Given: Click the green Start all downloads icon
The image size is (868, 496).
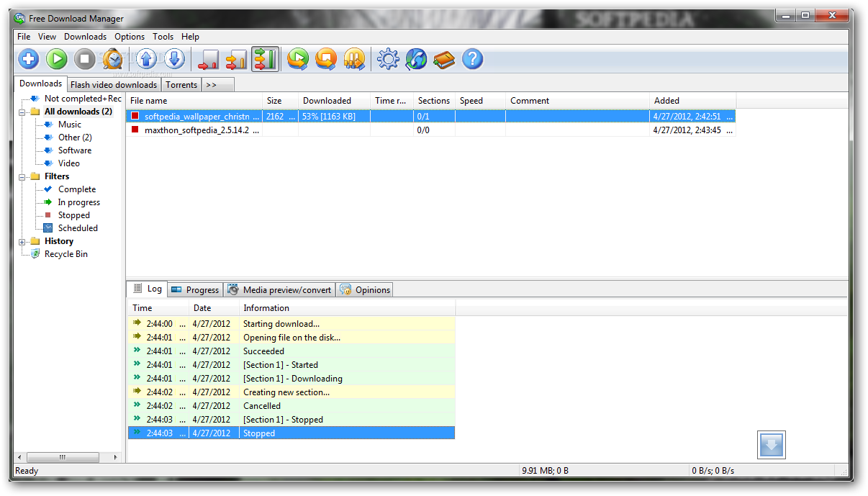Looking at the screenshot, I should pyautogui.click(x=298, y=59).
